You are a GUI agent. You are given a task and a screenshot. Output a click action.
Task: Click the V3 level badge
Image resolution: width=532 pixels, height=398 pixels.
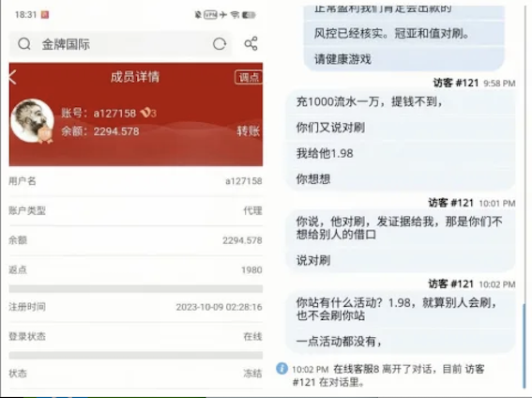click(x=148, y=113)
